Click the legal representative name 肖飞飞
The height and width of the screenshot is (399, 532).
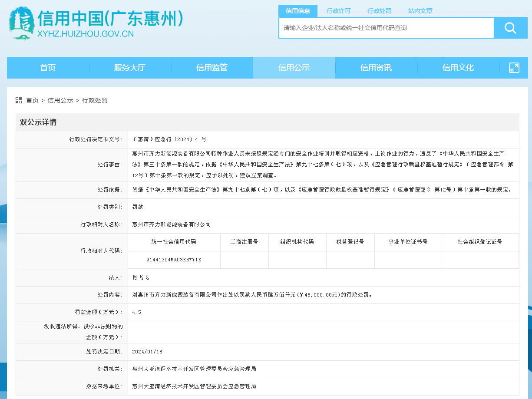pyautogui.click(x=141, y=277)
